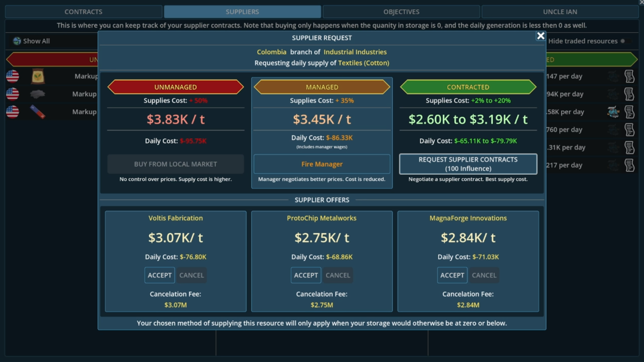Click the globe icon next to Show All
Viewport: 644px width, 362px height.
(17, 41)
